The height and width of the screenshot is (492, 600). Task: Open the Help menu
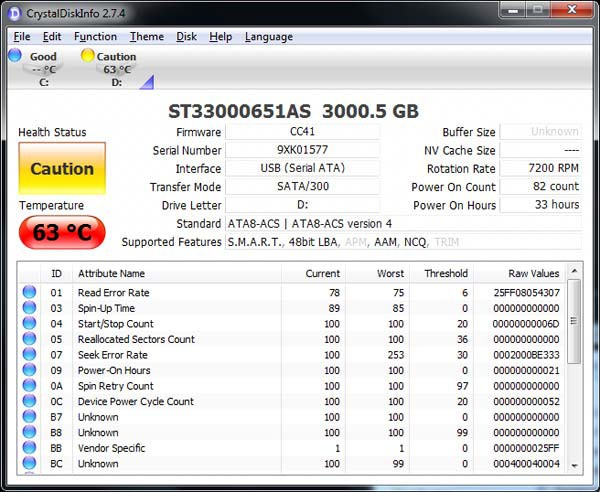220,37
